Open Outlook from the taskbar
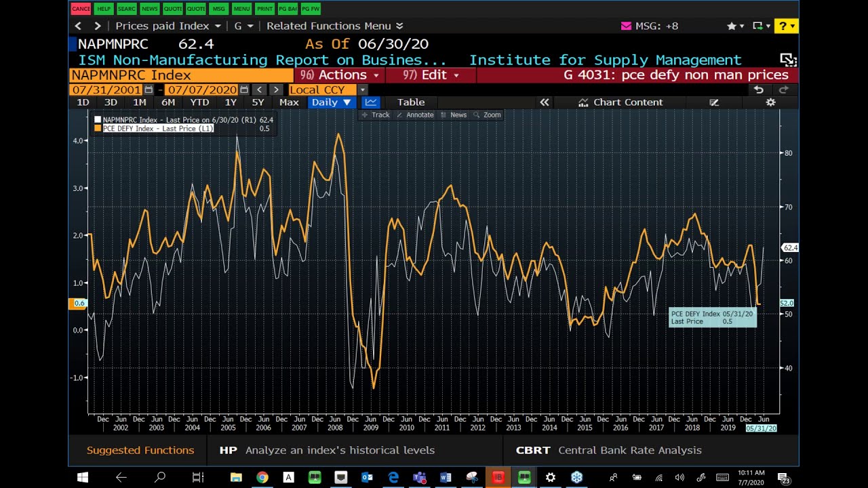This screenshot has height=488, width=868. click(367, 478)
